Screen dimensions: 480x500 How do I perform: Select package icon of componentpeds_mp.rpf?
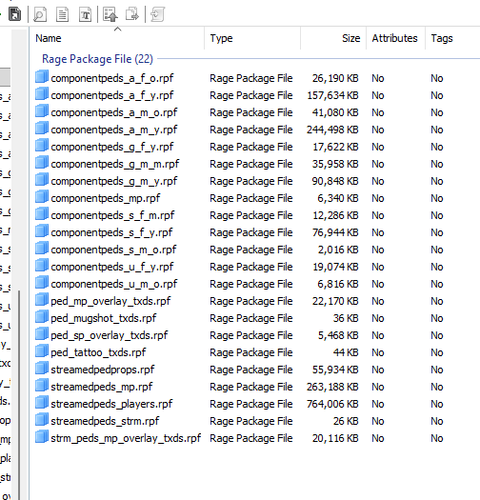point(42,197)
